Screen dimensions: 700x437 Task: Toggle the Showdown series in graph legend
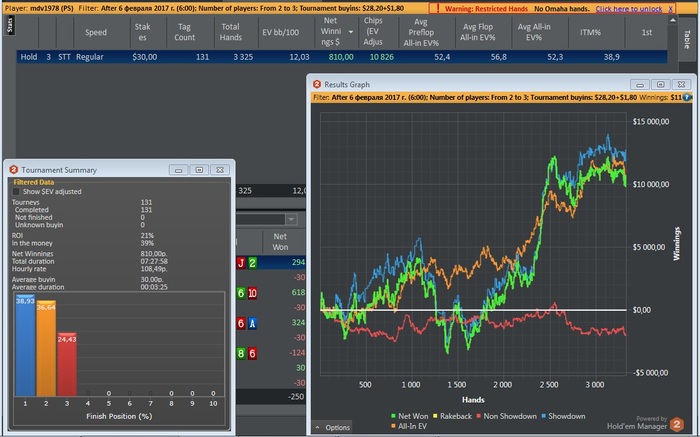(563, 416)
